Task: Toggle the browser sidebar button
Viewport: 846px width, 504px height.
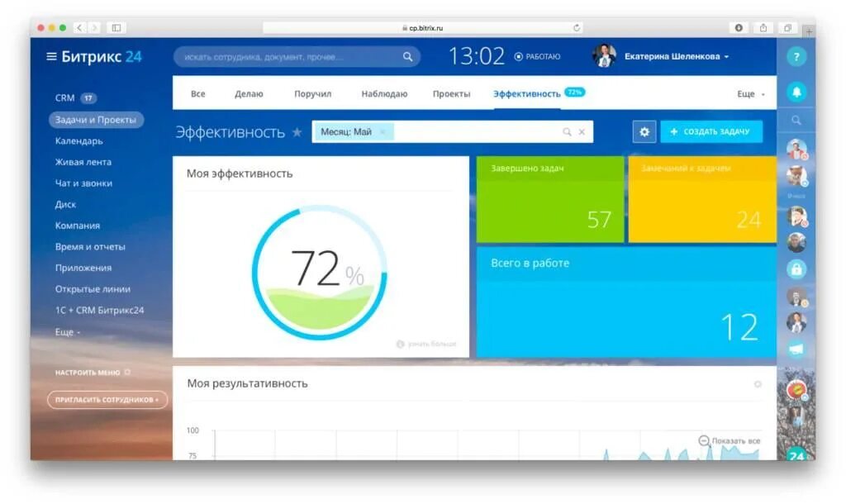Action: click(x=116, y=27)
